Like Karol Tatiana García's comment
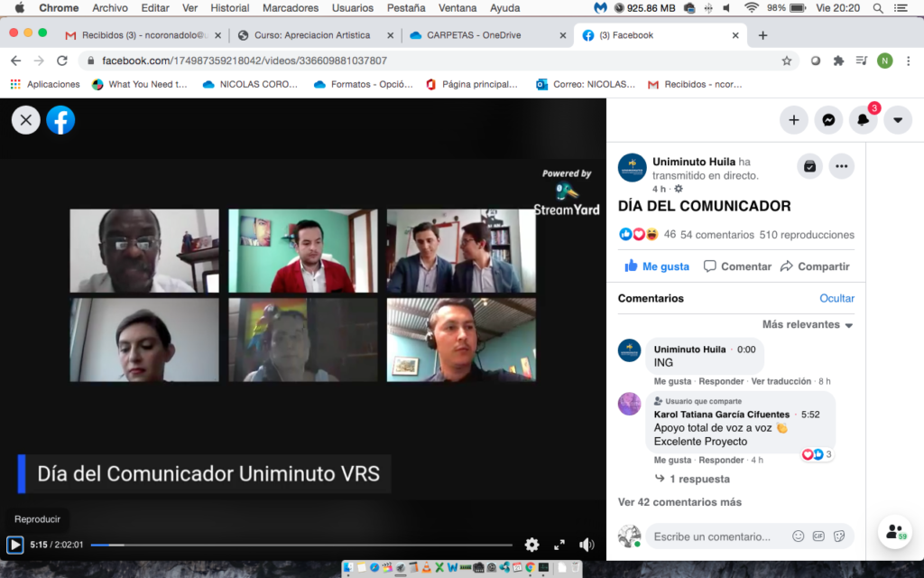924x578 pixels. click(672, 460)
